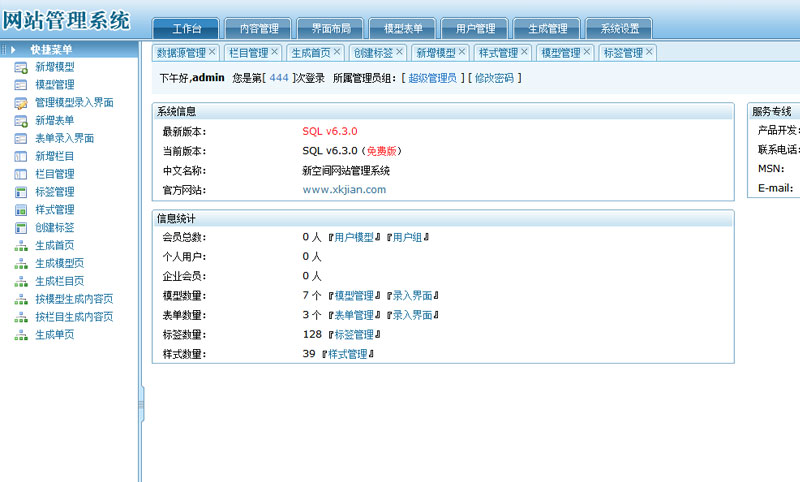Switch to the 系统设置 menu tab
This screenshot has width=800, height=482.
(619, 29)
